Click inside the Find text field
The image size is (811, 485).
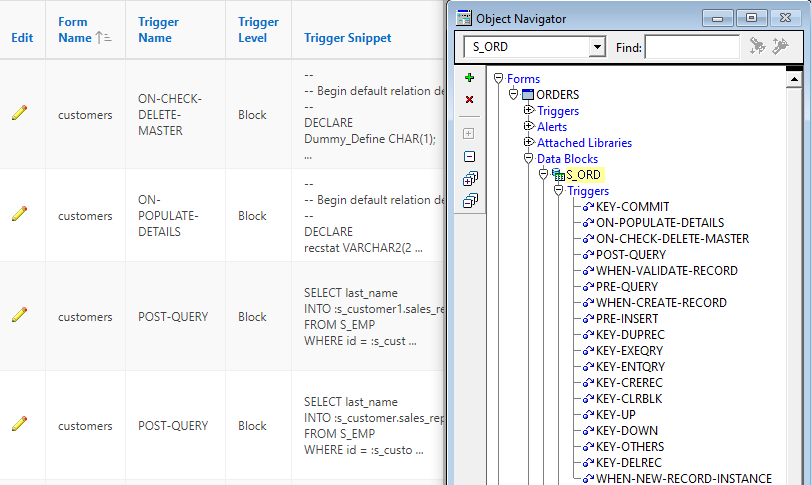[x=691, y=47]
